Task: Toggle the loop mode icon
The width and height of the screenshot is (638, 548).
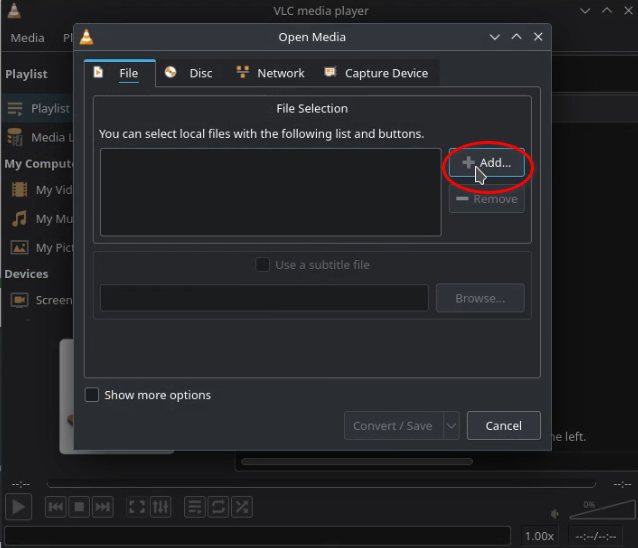Action: tap(218, 507)
